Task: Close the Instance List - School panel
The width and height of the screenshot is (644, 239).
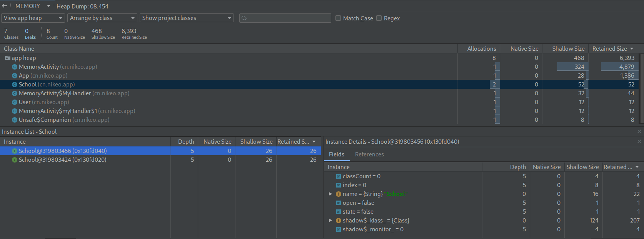Action: (639, 131)
